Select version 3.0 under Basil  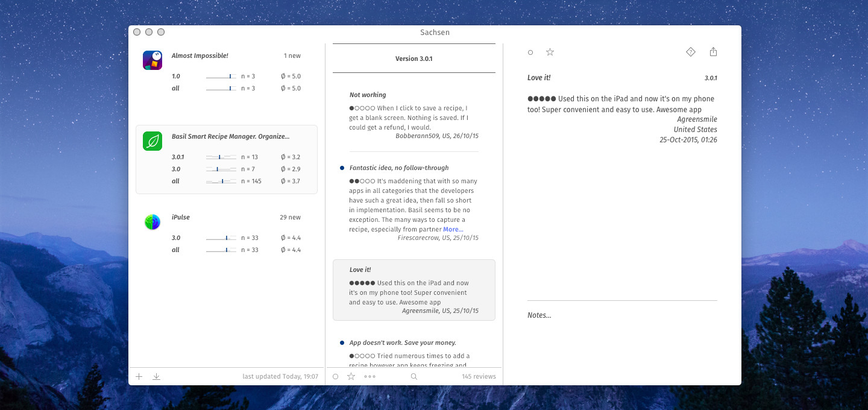click(x=236, y=169)
